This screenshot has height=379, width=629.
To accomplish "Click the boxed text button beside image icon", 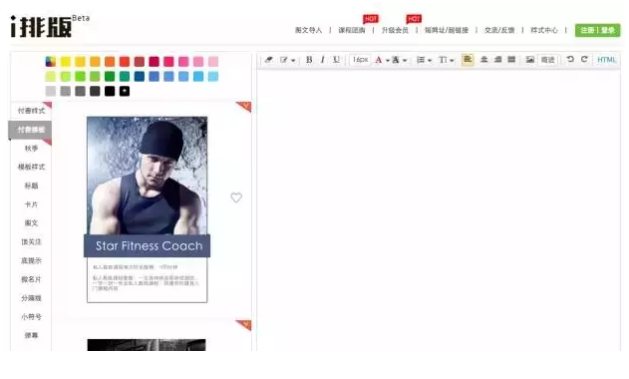I will pos(548,60).
